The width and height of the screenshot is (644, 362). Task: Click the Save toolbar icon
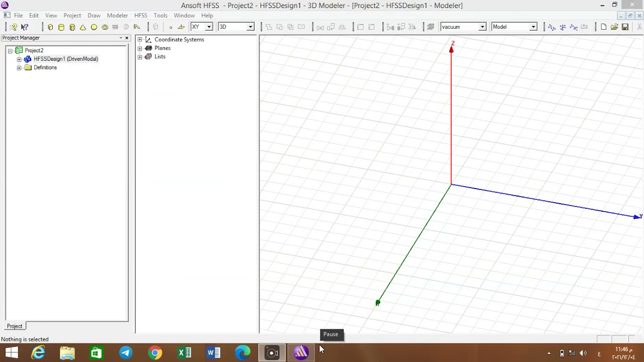click(625, 27)
